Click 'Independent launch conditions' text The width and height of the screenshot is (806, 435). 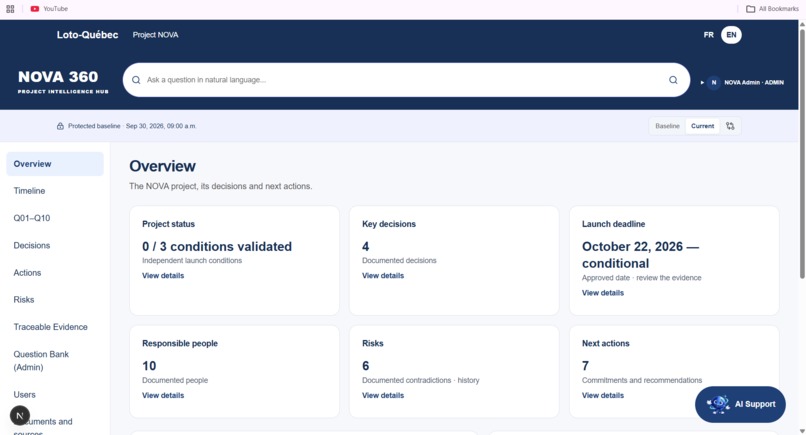(192, 261)
